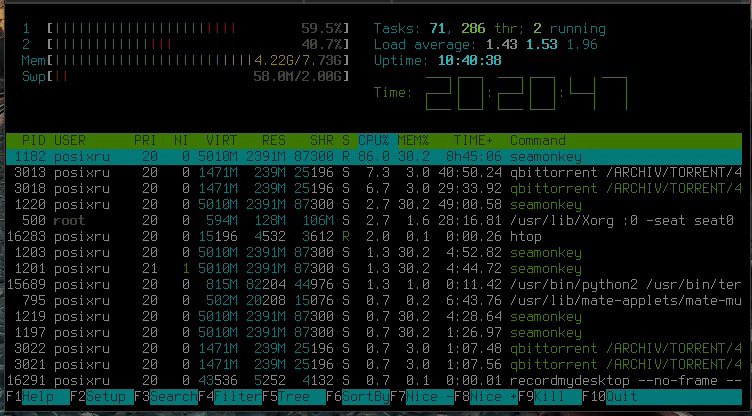Image resolution: width=752 pixels, height=416 pixels.
Task: Select the qbittorrent row with PID 3018
Action: click(374, 189)
